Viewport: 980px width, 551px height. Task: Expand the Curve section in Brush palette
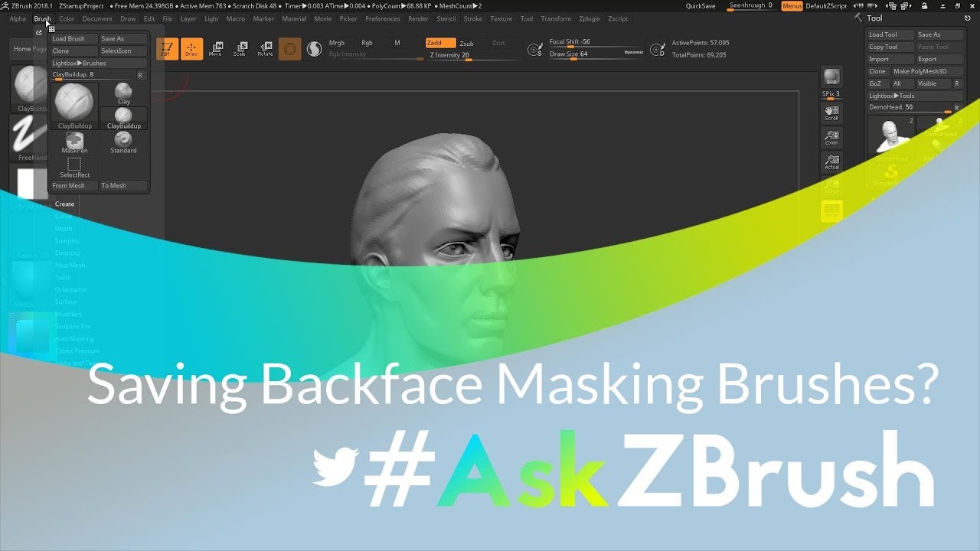tap(64, 217)
